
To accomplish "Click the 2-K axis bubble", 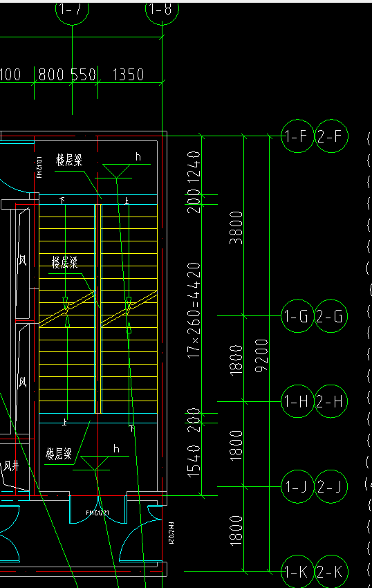I will [x=331, y=572].
